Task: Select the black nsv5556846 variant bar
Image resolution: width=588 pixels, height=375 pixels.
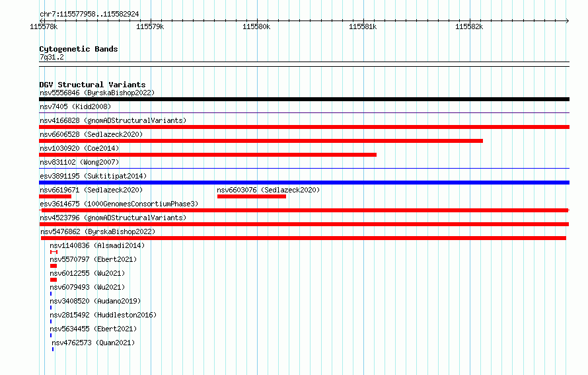Action: (304, 99)
